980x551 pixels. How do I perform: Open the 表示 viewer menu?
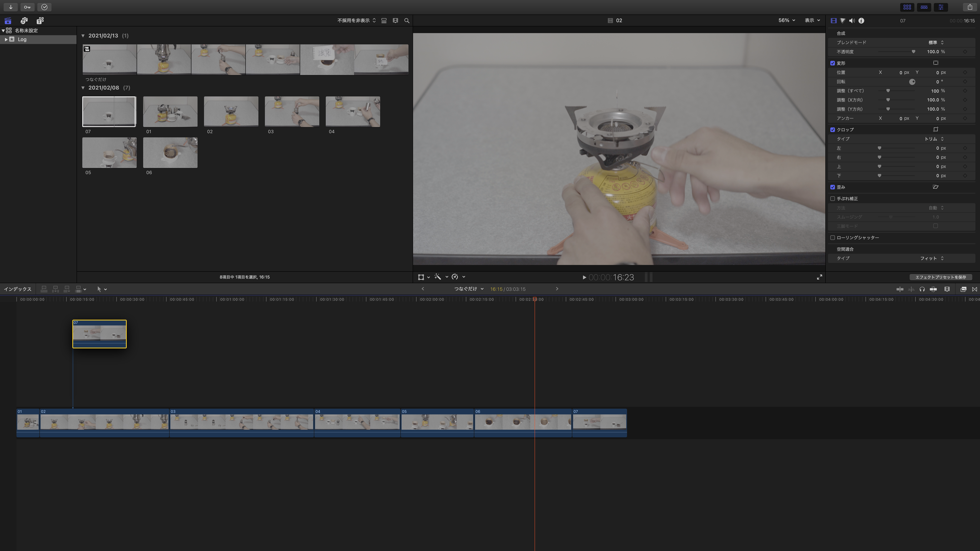point(812,20)
